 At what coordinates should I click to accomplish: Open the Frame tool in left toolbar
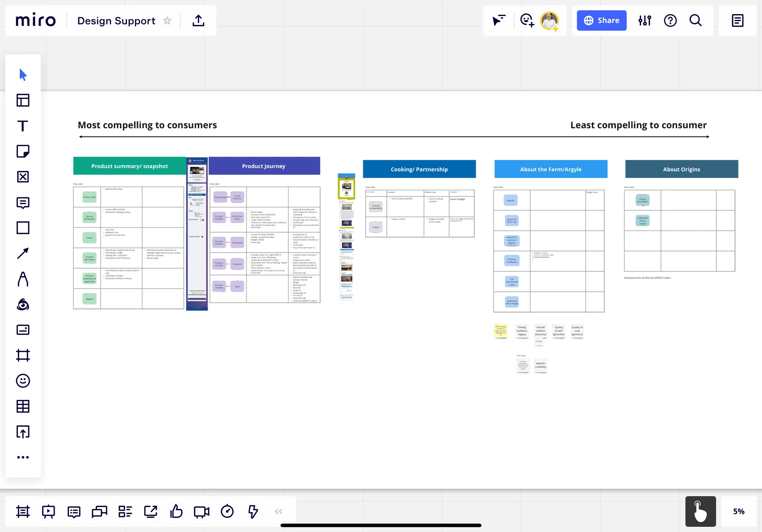click(23, 355)
